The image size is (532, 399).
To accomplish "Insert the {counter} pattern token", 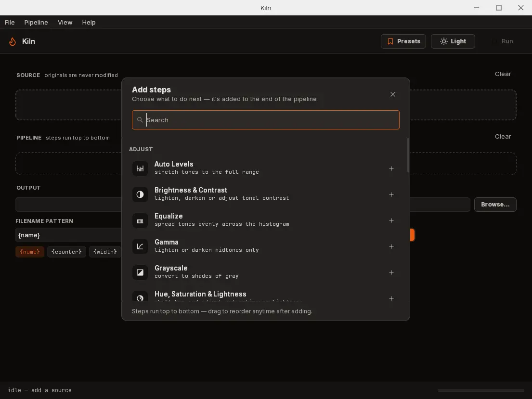I will 66,252.
